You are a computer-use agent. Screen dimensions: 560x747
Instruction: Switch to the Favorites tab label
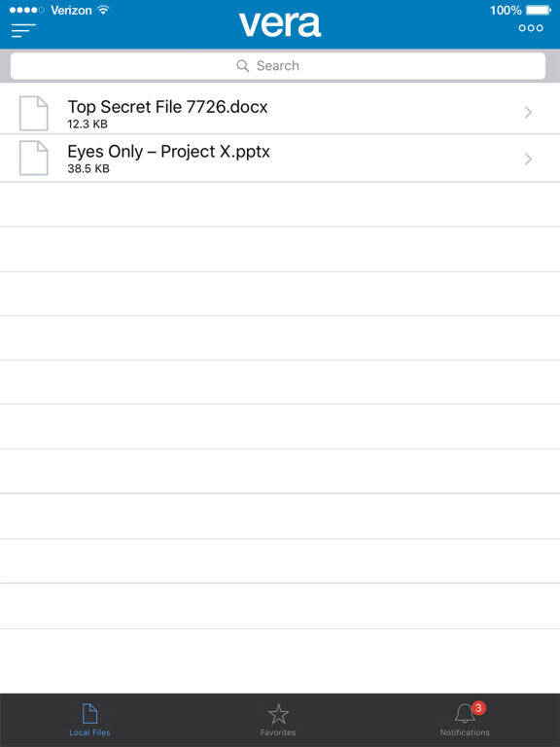(278, 732)
